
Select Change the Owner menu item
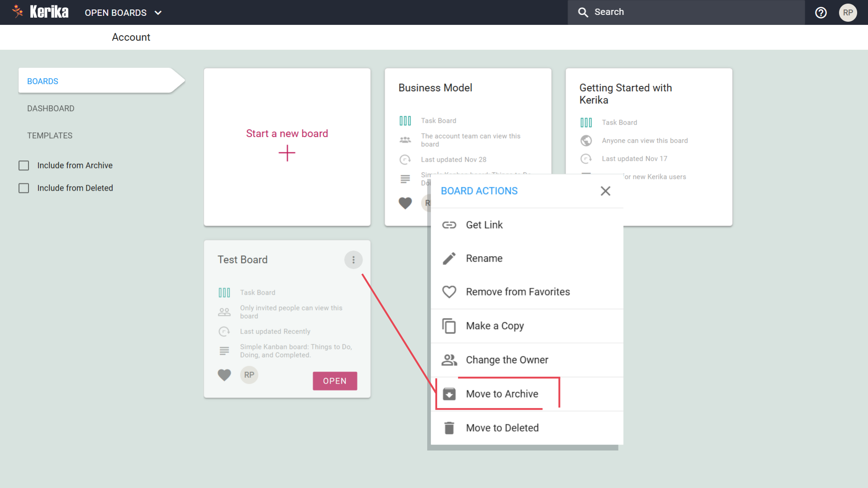coord(507,360)
